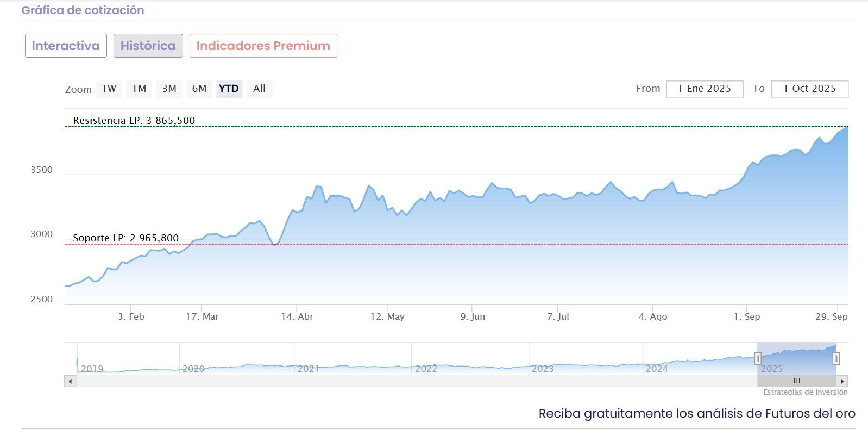Open the Indicadores Premium tab
Screen dimensions: 868x441
(x=263, y=46)
